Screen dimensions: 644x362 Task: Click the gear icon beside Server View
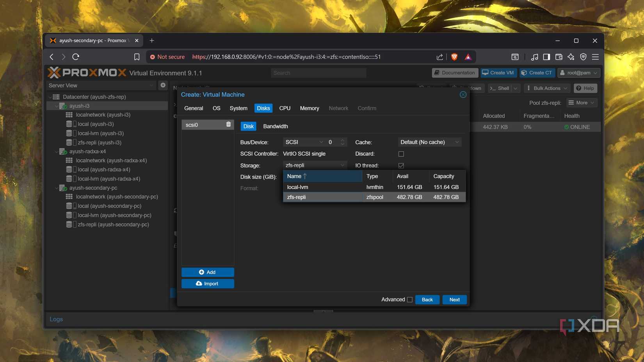click(x=163, y=85)
